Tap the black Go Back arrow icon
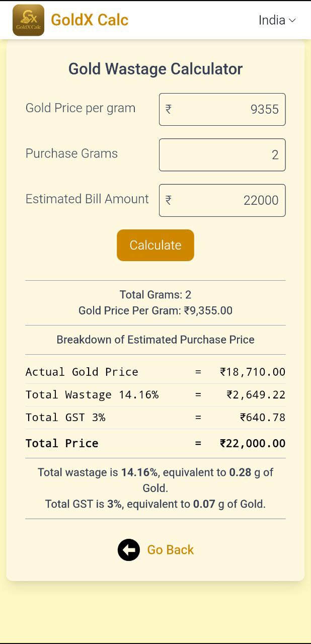 (x=129, y=550)
